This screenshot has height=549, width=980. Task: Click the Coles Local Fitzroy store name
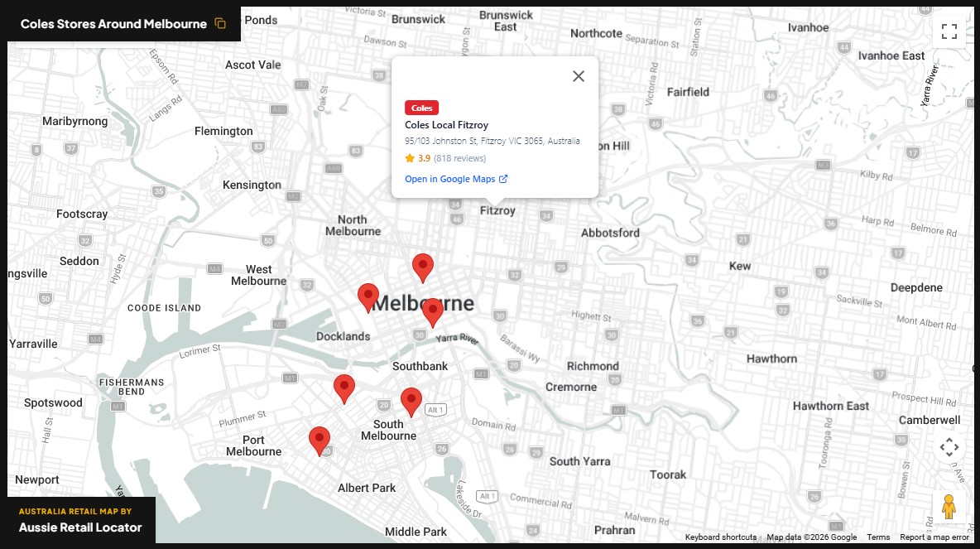[x=446, y=125]
